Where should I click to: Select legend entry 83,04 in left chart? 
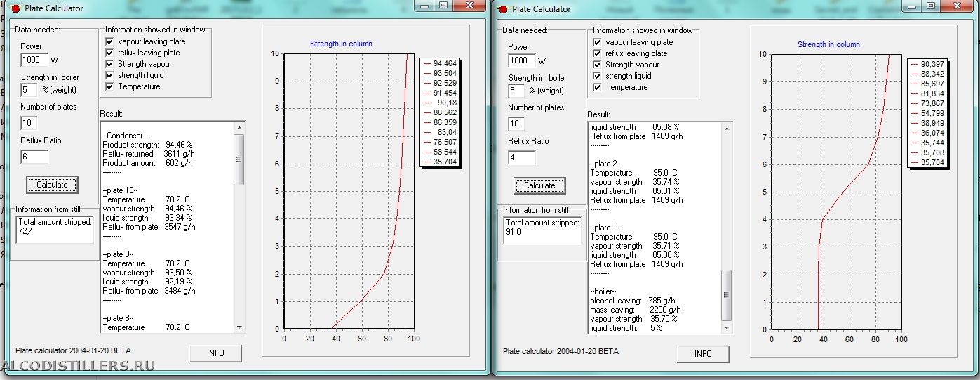439,132
